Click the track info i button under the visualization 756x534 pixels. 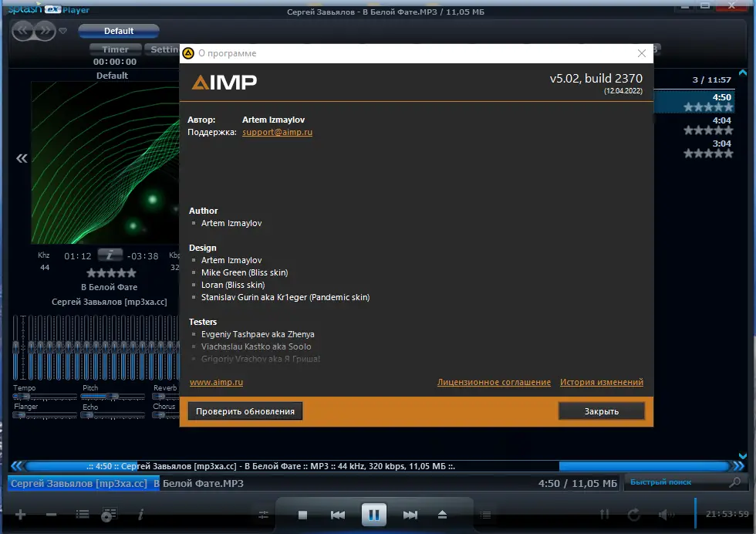pos(110,255)
